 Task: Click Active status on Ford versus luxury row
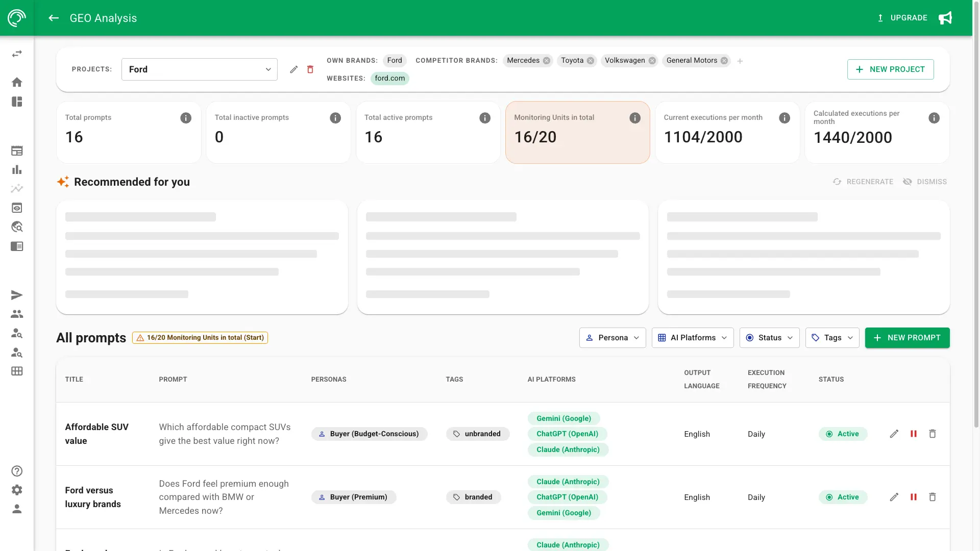click(x=843, y=497)
